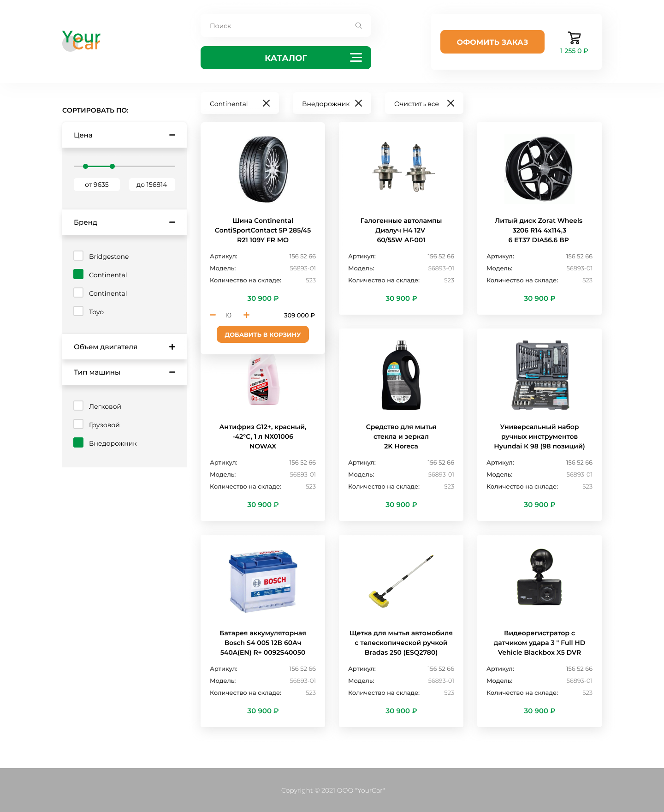
Task: Remove the Continental filter tag
Action: click(267, 103)
